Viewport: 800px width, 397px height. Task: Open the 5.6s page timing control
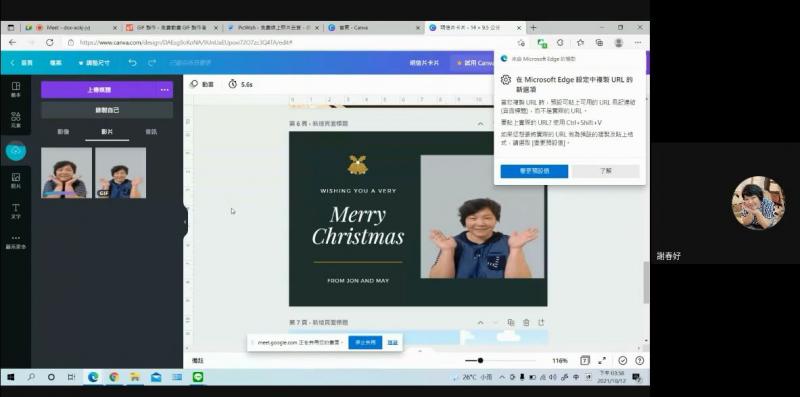coord(240,84)
